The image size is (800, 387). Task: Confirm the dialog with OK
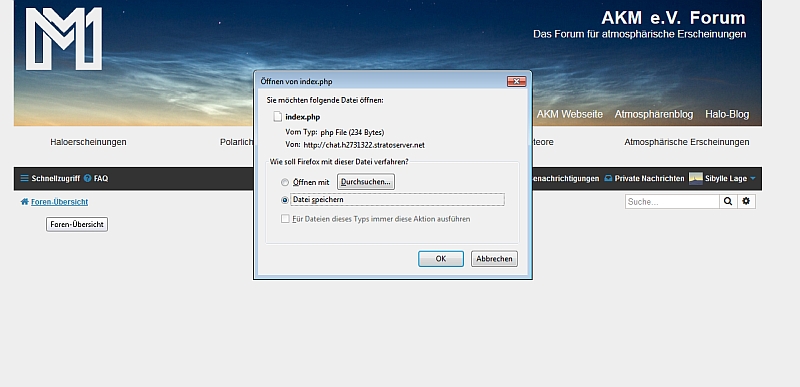click(441, 259)
